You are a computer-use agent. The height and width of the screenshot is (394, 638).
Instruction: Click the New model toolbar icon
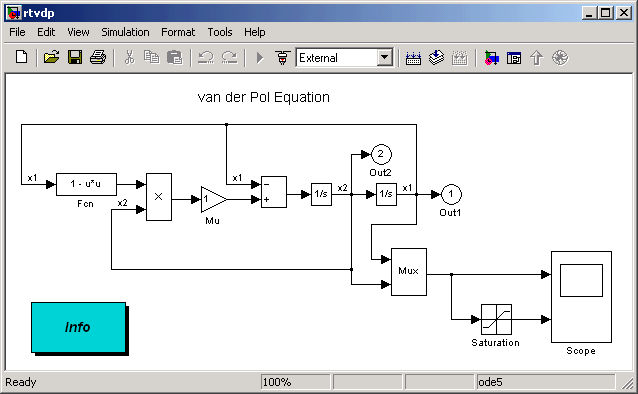point(22,57)
